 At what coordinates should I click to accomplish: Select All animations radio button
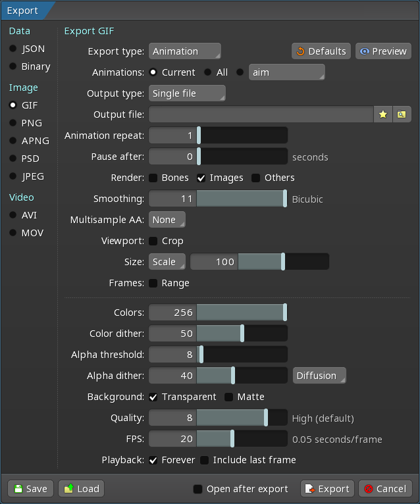click(208, 72)
